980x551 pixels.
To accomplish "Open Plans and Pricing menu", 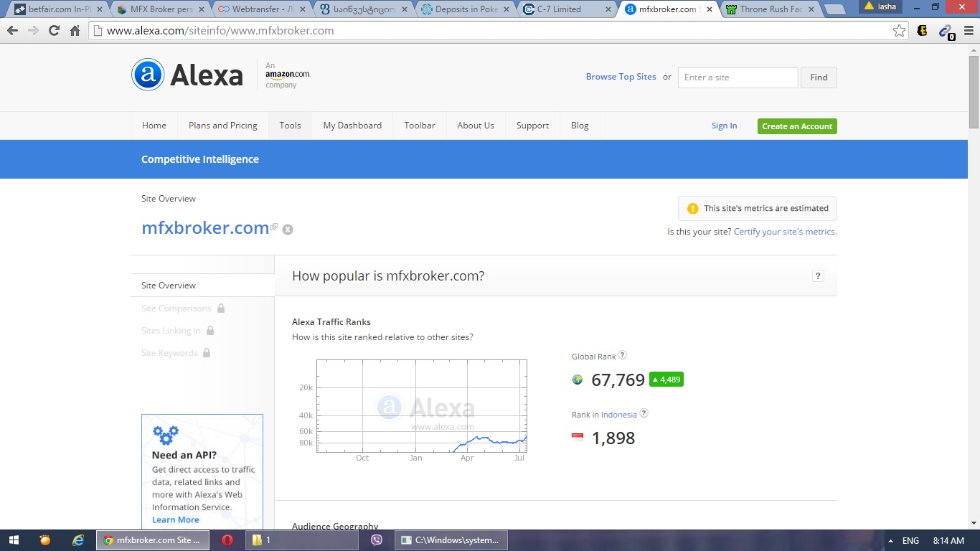I will pos(223,126).
